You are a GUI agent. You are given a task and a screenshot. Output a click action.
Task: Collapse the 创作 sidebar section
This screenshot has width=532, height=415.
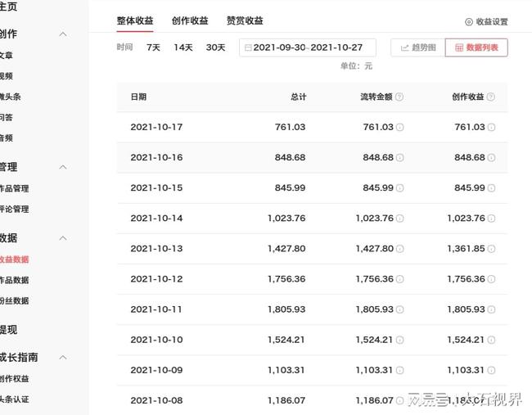tap(63, 34)
